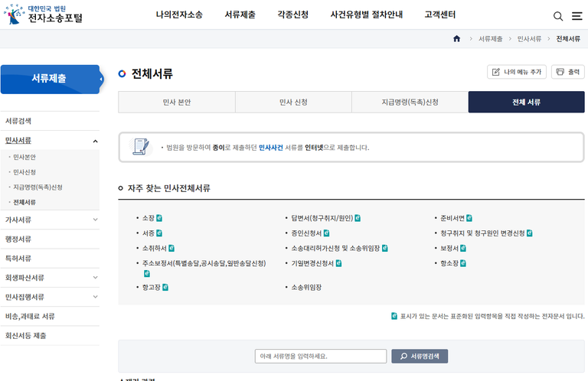Screen dimensions: 588x381
Task: Click the search magnifier icon in header
Action: coord(558,15)
